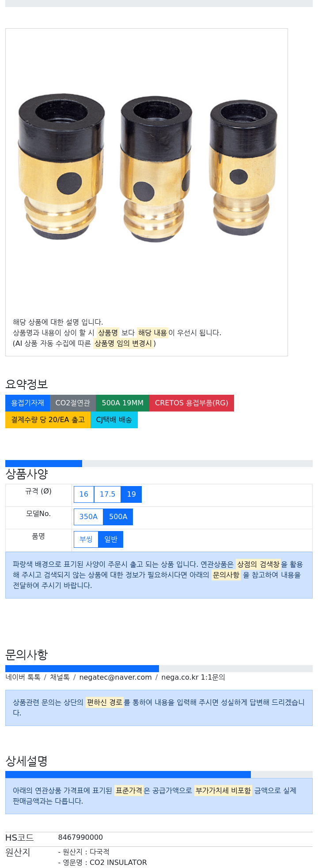This screenshot has width=318, height=868.
Task: Click the HS코드 value 8467990000
Action: (80, 837)
